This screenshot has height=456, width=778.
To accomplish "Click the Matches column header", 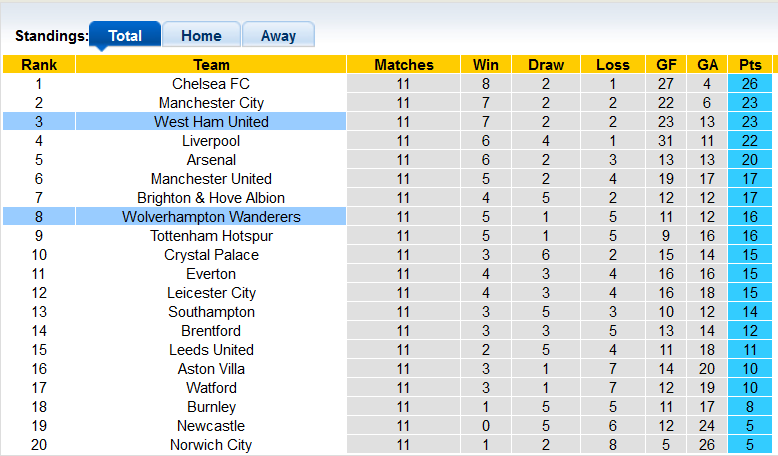I will click(404, 65).
